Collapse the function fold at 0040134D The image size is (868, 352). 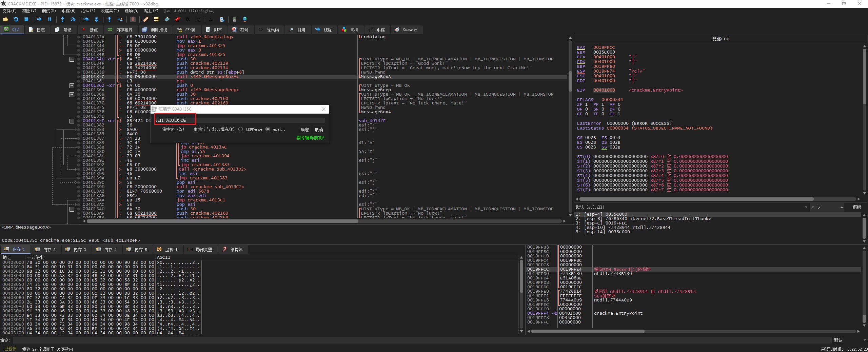tap(72, 59)
